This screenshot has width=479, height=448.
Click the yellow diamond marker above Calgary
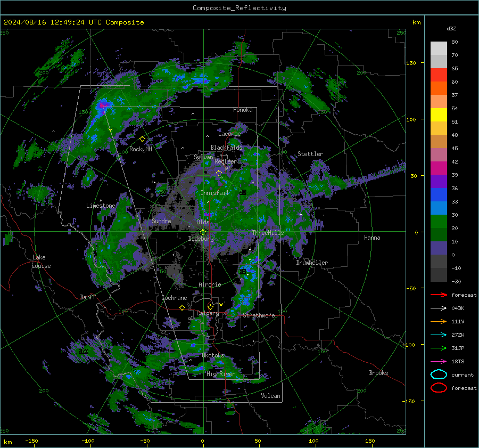coord(210,307)
